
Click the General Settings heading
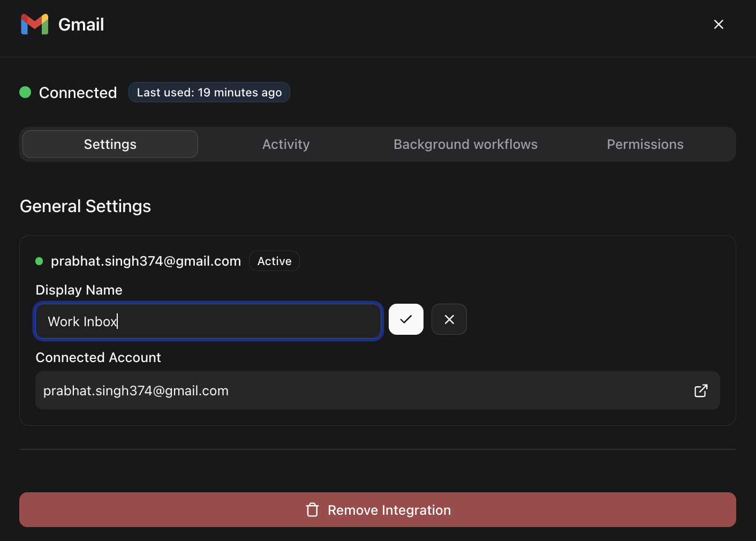click(85, 206)
